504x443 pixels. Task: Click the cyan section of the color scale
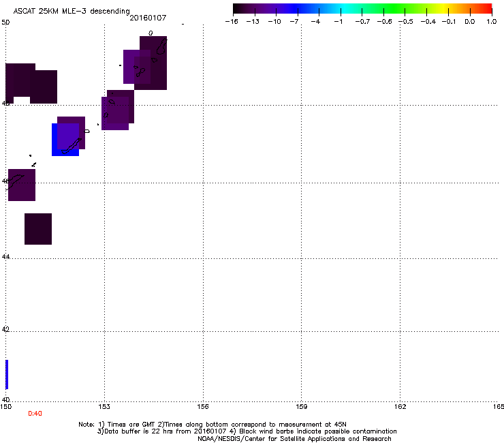(x=343, y=8)
